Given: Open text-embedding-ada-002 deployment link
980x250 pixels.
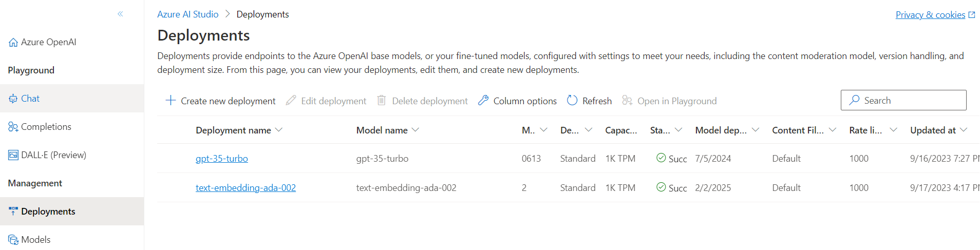Looking at the screenshot, I should tap(246, 188).
